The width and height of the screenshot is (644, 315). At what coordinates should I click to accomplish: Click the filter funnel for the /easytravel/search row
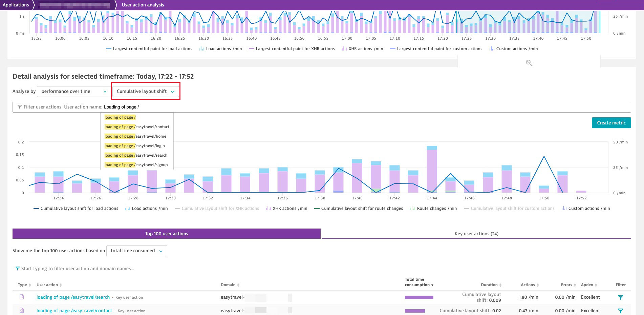(x=620, y=297)
